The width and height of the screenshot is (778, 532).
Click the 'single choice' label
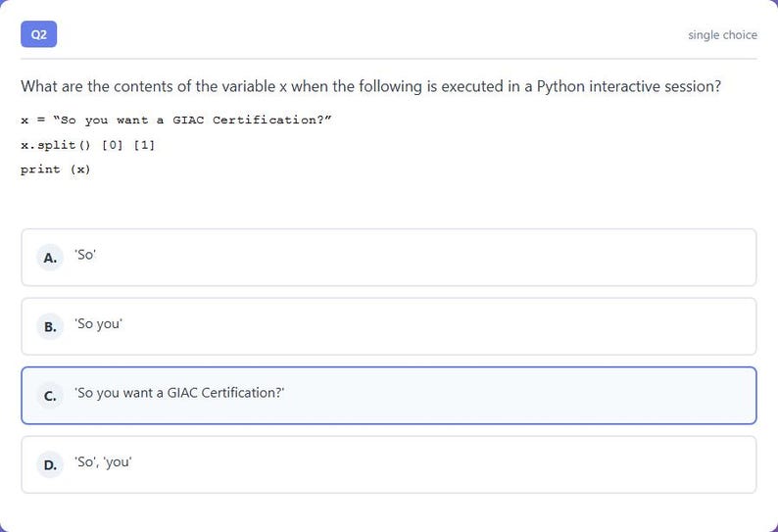click(722, 34)
